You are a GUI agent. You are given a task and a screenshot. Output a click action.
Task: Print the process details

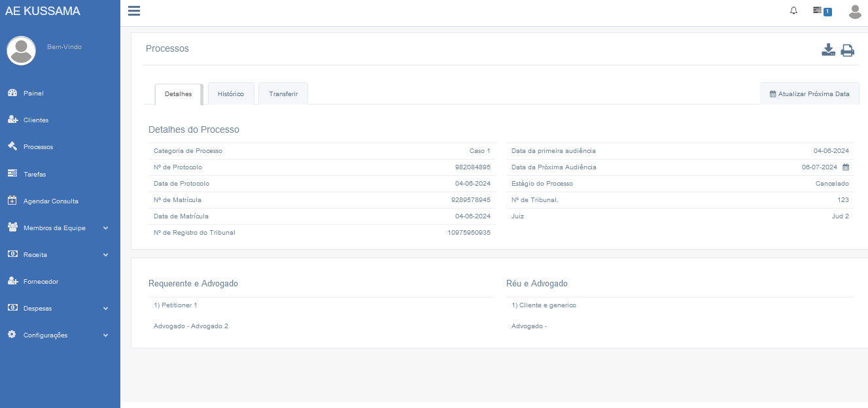pos(848,50)
